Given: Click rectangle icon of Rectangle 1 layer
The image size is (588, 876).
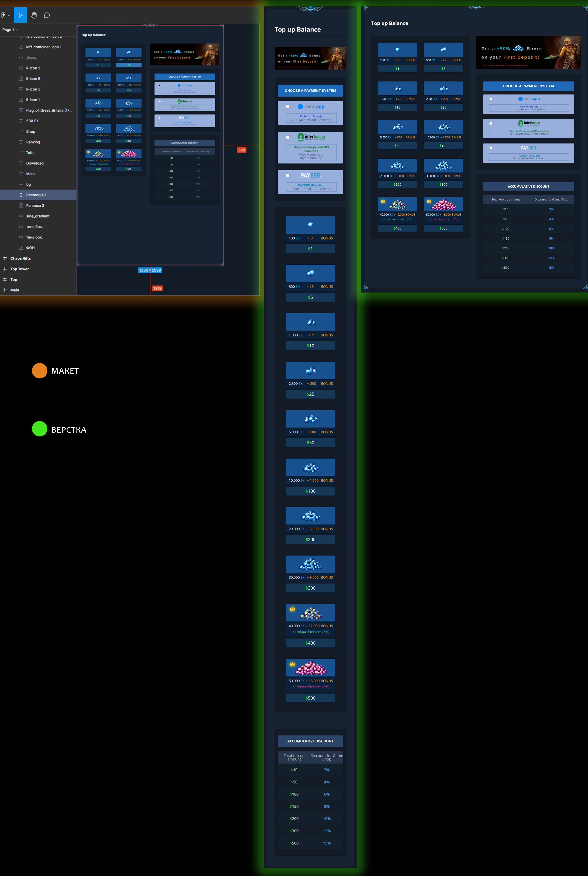Looking at the screenshot, I should point(21,195).
